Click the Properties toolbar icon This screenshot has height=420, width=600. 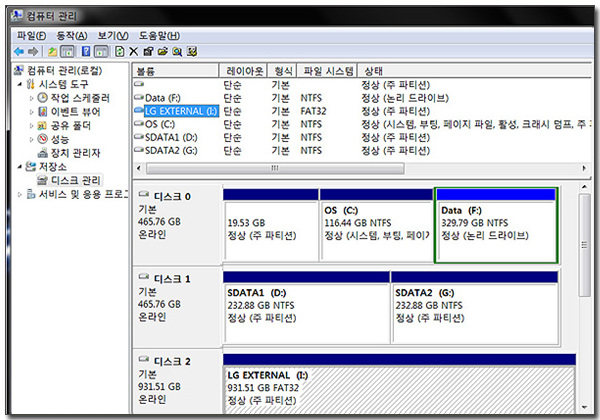pyautogui.click(x=148, y=51)
